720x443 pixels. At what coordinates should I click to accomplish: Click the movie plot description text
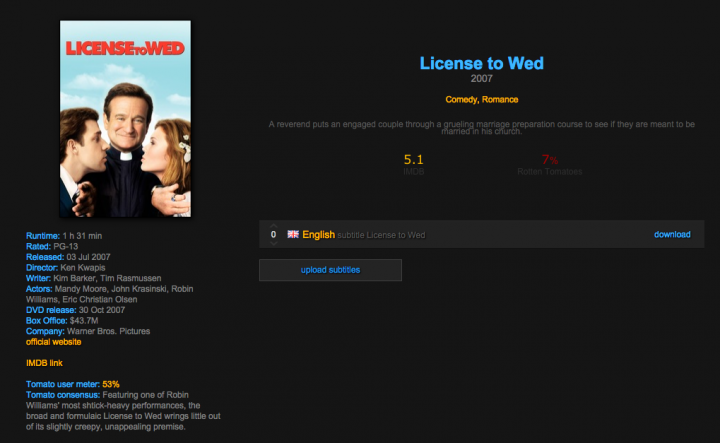(x=482, y=128)
